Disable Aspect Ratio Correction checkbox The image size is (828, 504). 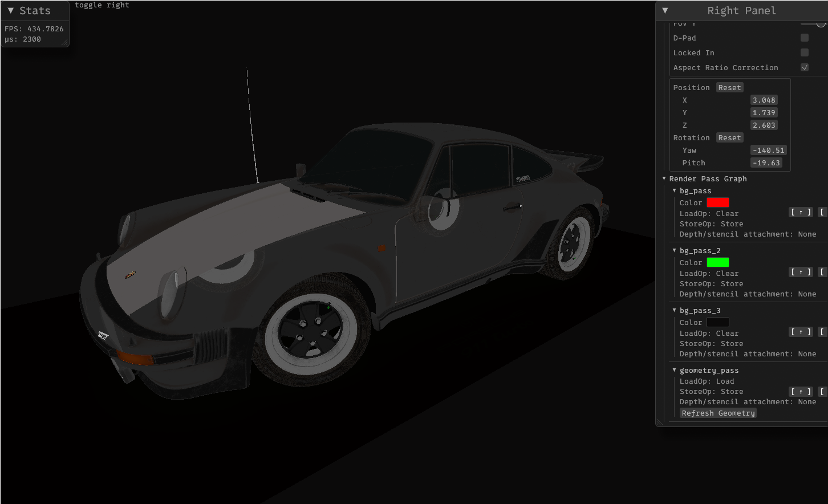pos(805,67)
